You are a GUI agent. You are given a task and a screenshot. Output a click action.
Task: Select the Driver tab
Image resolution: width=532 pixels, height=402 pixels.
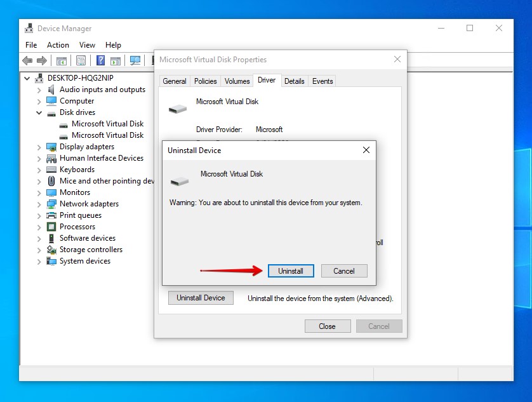pyautogui.click(x=267, y=80)
